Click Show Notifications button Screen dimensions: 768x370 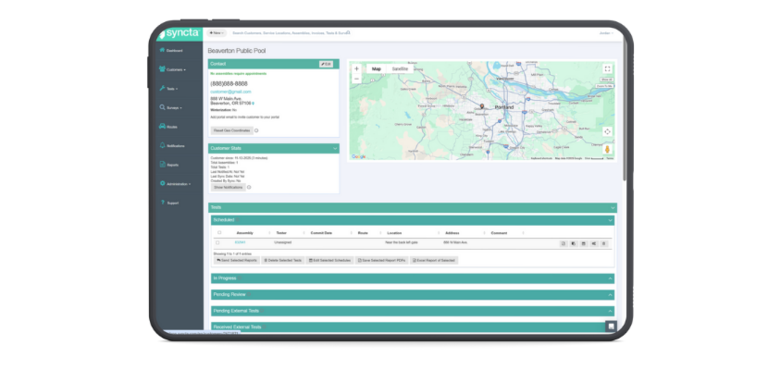coord(228,187)
